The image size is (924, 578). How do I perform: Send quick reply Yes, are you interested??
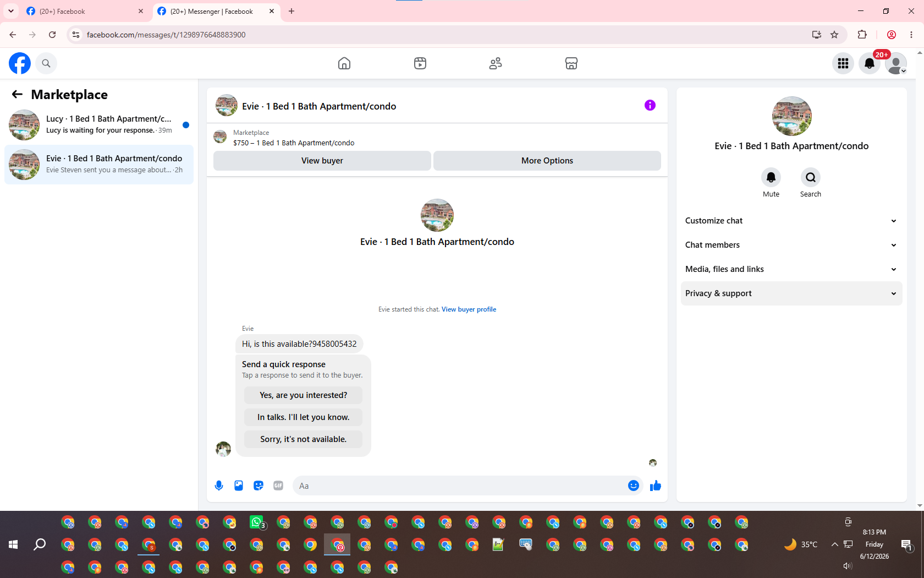tap(304, 395)
